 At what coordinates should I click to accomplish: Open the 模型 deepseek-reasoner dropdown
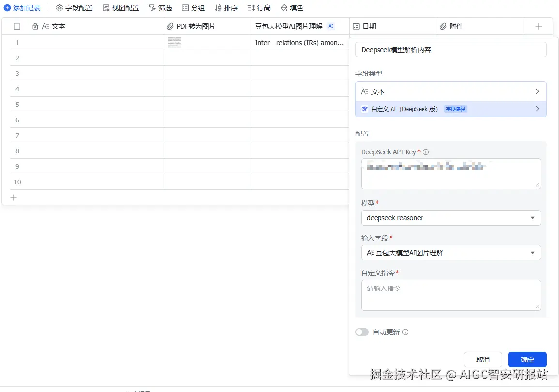[x=451, y=218]
